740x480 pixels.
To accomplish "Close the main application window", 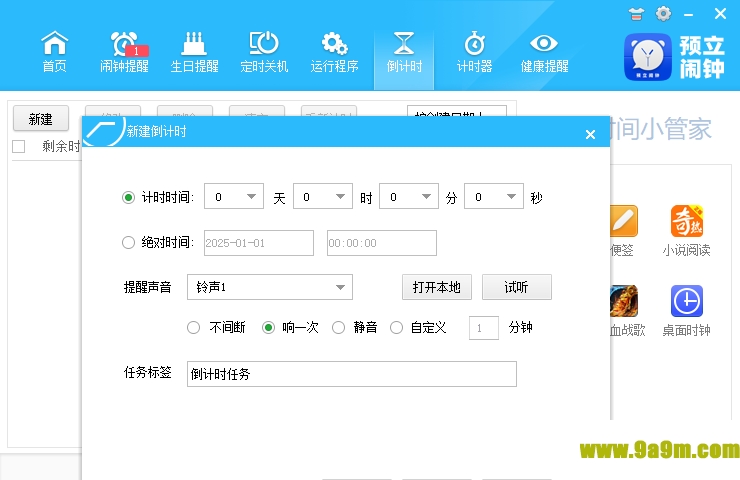I will click(x=720, y=14).
